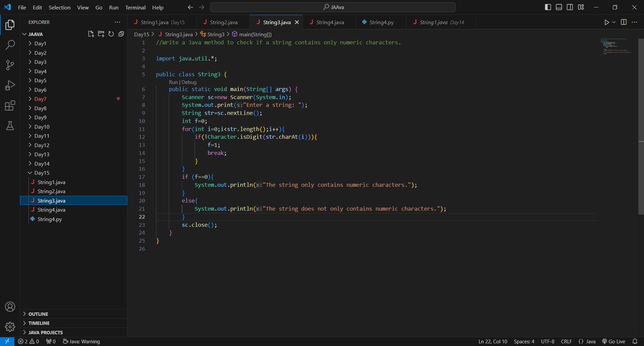The image size is (644, 346).
Task: Open the Run Java dropdown arrow
Action: [x=614, y=22]
